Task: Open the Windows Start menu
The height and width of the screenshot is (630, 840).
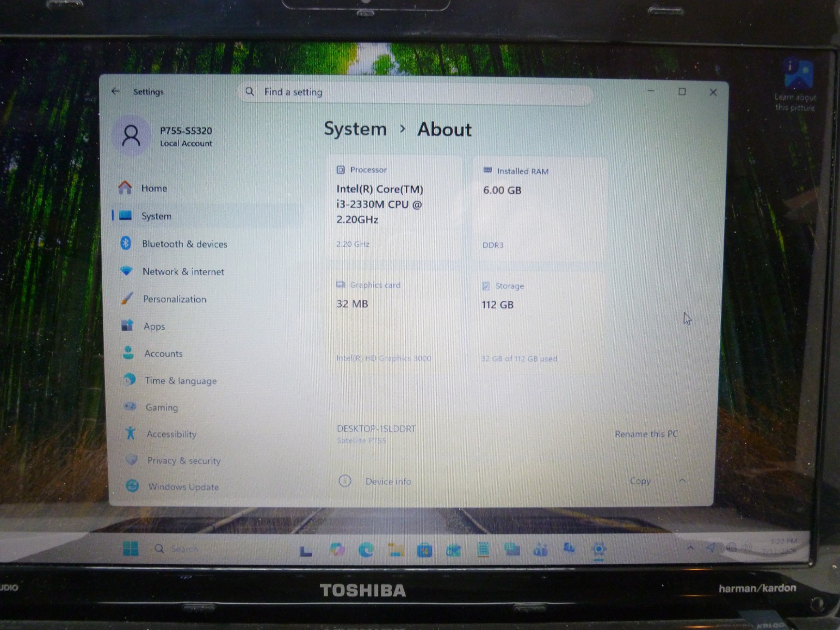Action: click(131, 549)
